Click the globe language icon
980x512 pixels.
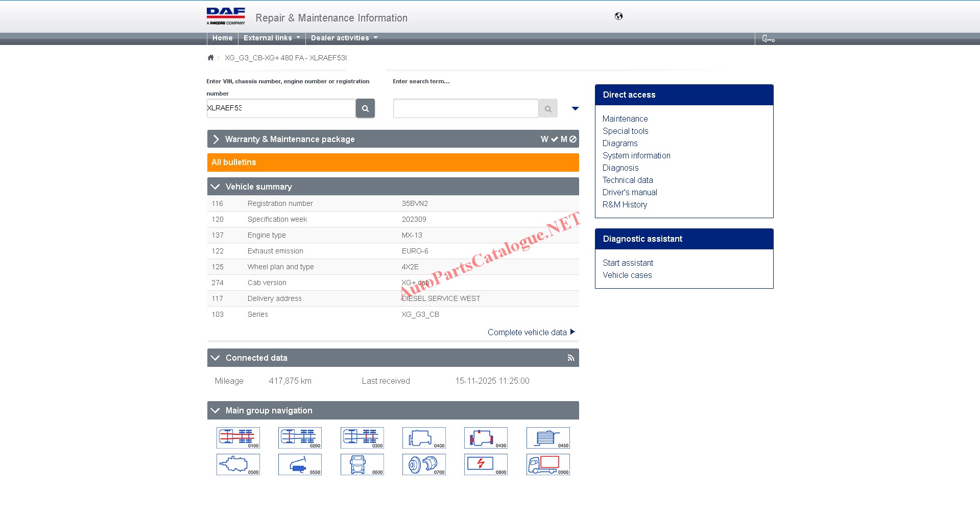618,16
